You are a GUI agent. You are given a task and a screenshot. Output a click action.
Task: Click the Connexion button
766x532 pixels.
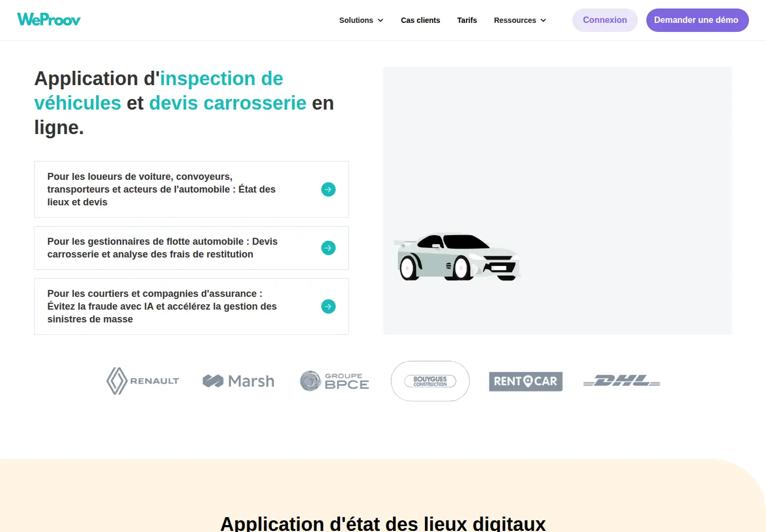point(605,20)
